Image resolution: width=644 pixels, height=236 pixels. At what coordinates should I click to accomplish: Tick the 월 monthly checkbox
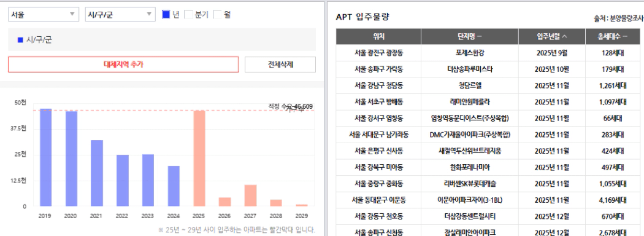click(x=217, y=14)
